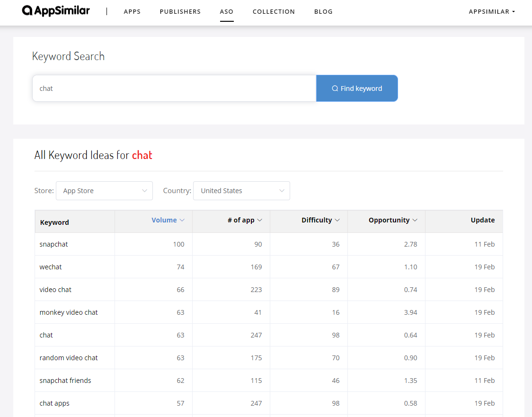Open the Store dropdown showing App Store
Screen dimensions: 532x417
[104, 190]
